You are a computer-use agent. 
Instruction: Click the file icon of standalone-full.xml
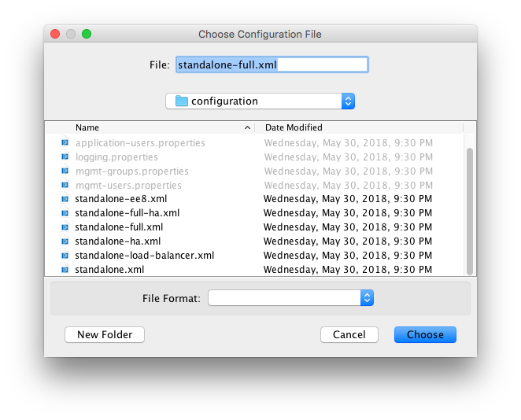click(65, 227)
